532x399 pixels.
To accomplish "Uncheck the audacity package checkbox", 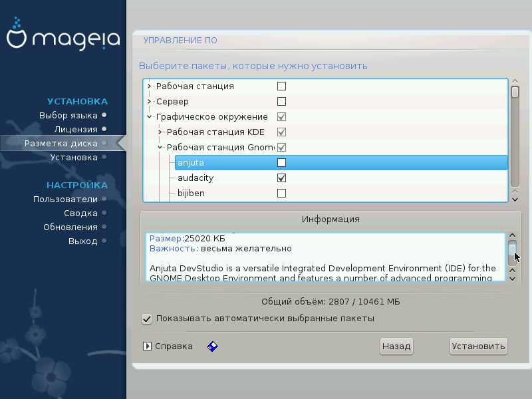I will [281, 178].
